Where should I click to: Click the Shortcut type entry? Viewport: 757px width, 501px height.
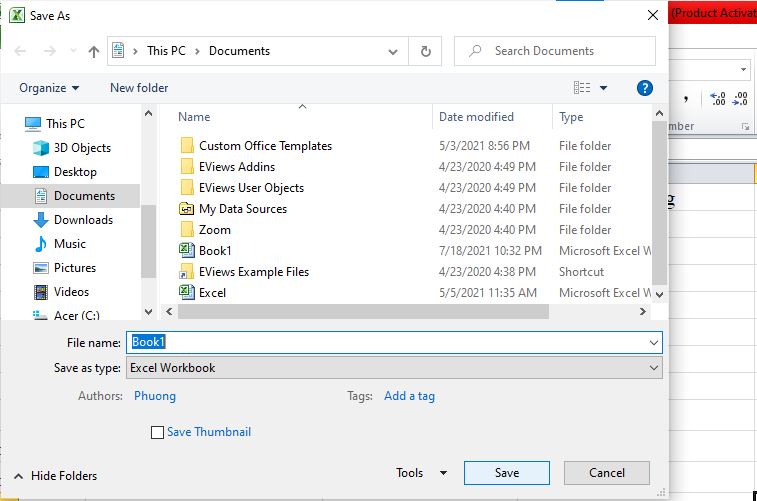coord(581,272)
